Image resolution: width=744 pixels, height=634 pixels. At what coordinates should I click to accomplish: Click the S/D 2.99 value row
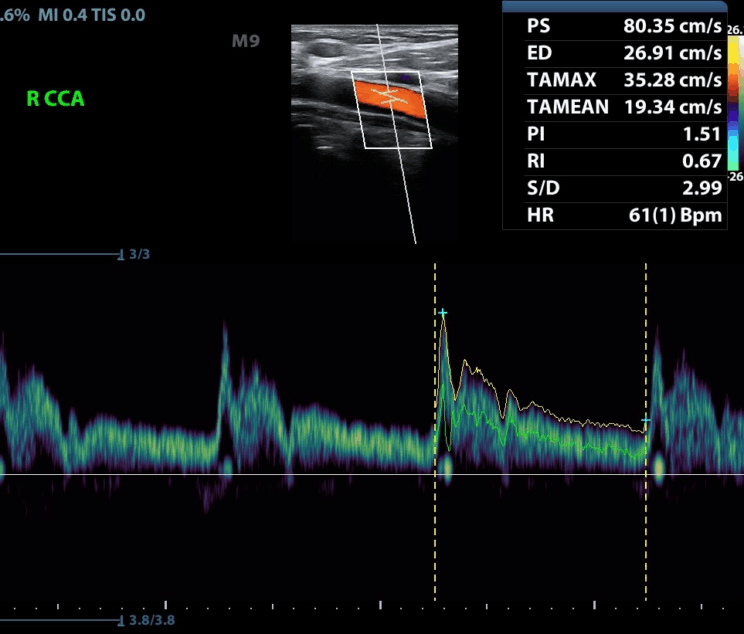(x=614, y=188)
